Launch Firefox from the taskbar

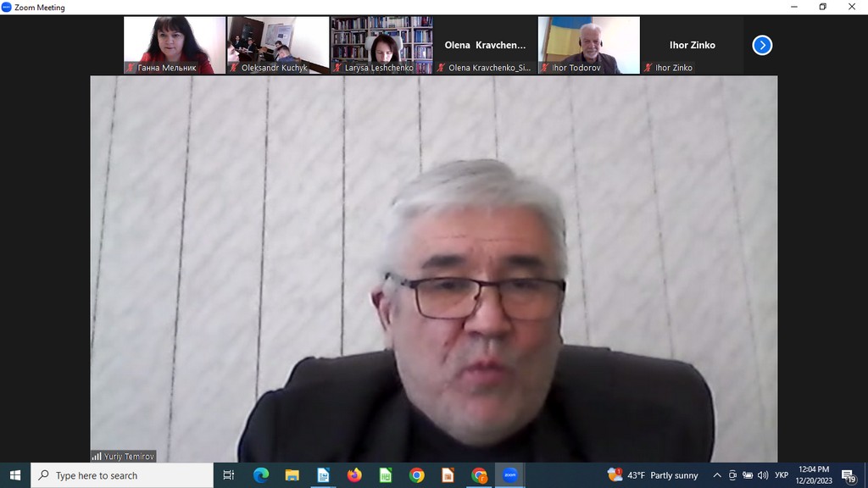pos(354,475)
